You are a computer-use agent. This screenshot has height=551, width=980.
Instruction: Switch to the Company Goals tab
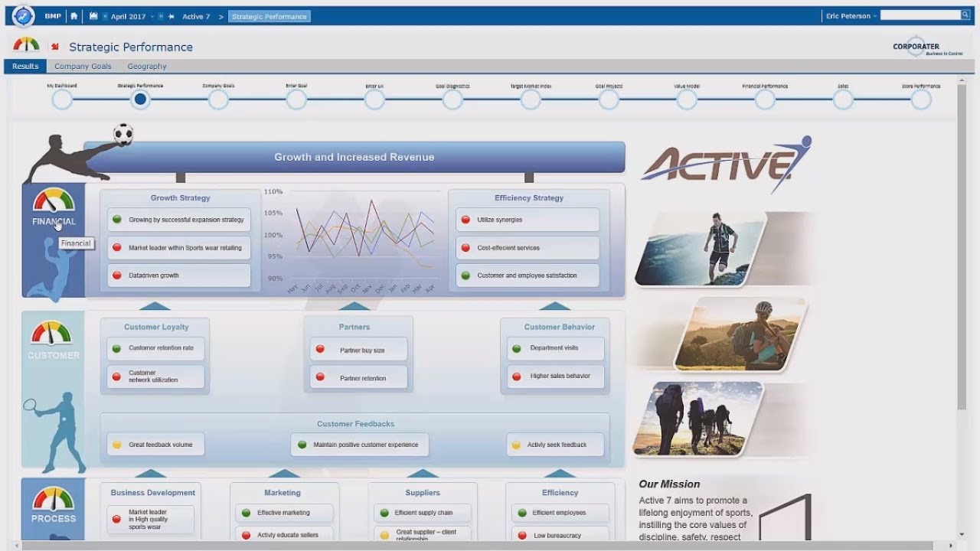(x=83, y=67)
